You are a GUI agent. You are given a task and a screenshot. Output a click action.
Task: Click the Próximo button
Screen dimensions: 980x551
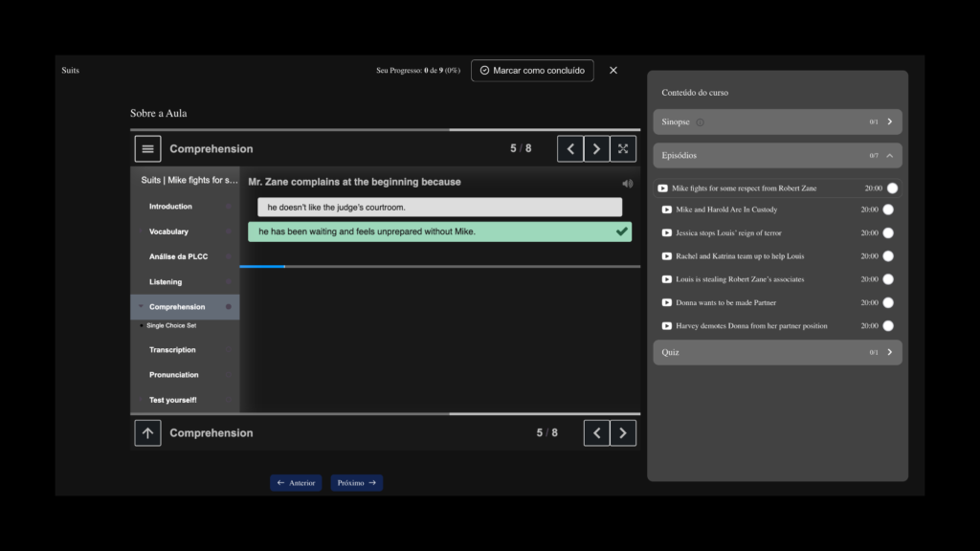point(356,483)
